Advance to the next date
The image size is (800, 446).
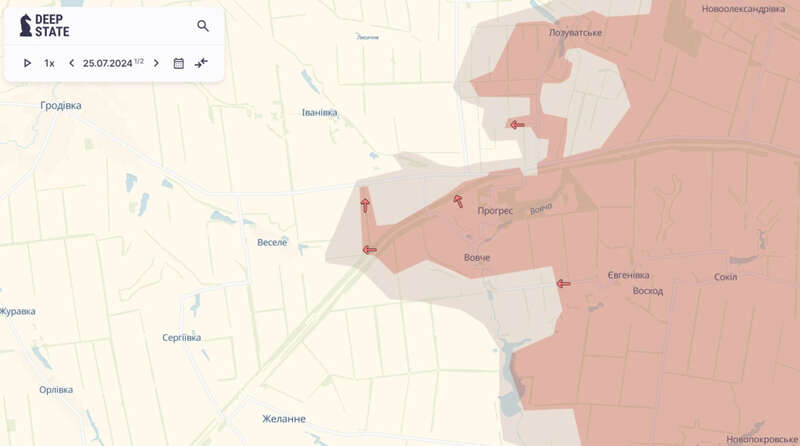pos(156,63)
